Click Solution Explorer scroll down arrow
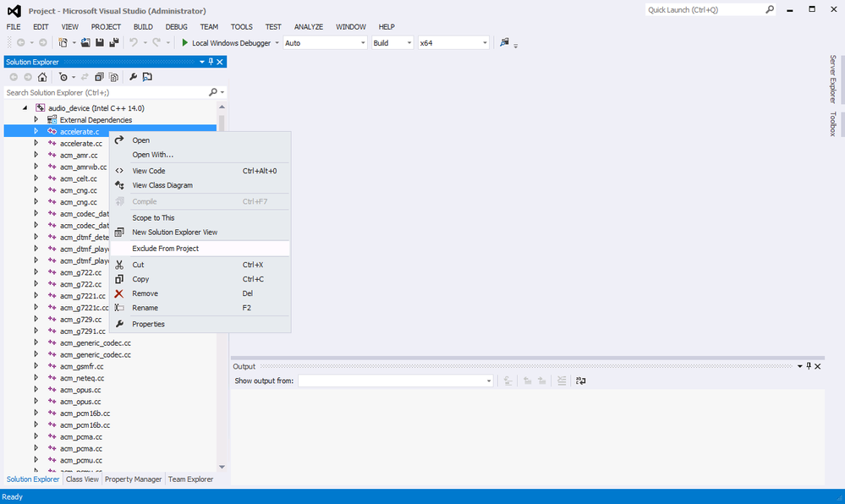 coord(222,468)
